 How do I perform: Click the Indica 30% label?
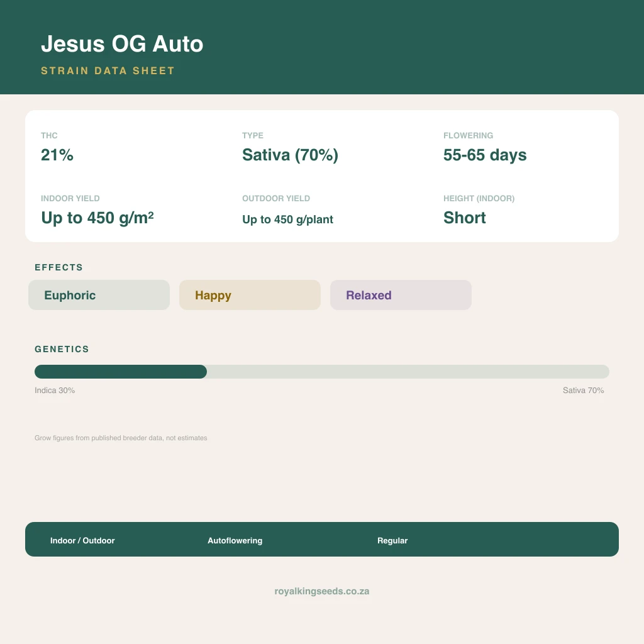(55, 390)
